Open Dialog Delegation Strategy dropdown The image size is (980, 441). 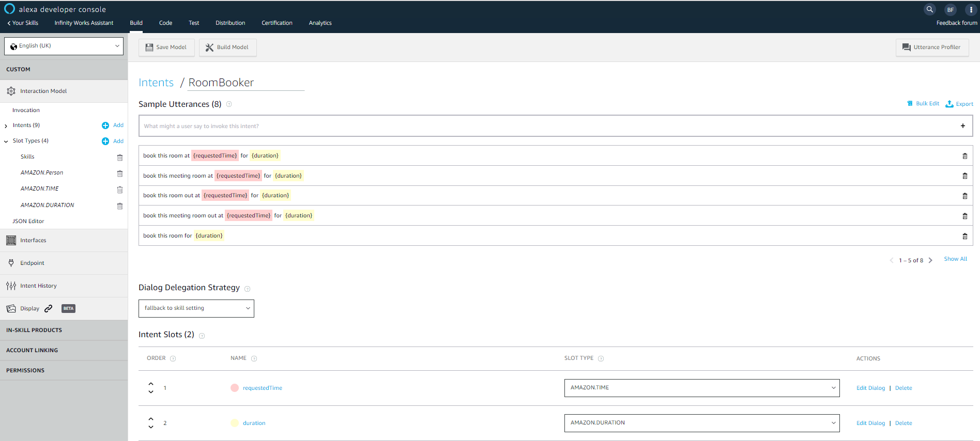click(196, 308)
